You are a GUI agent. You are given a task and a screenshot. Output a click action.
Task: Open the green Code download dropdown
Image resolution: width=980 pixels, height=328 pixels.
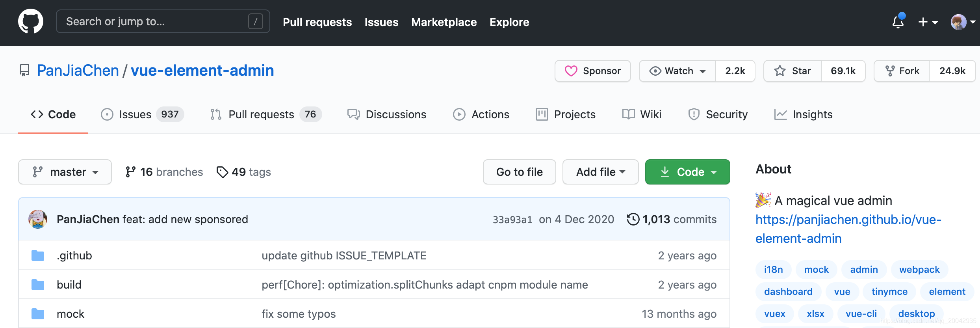click(687, 172)
